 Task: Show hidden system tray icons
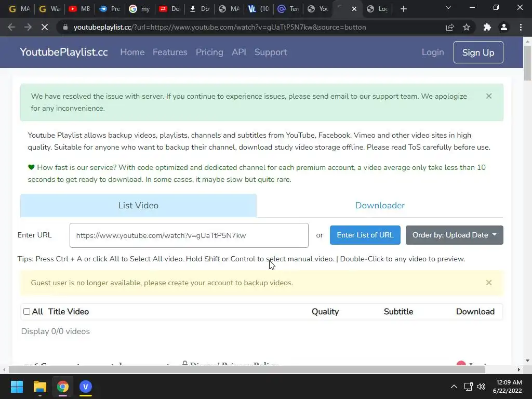(454, 387)
